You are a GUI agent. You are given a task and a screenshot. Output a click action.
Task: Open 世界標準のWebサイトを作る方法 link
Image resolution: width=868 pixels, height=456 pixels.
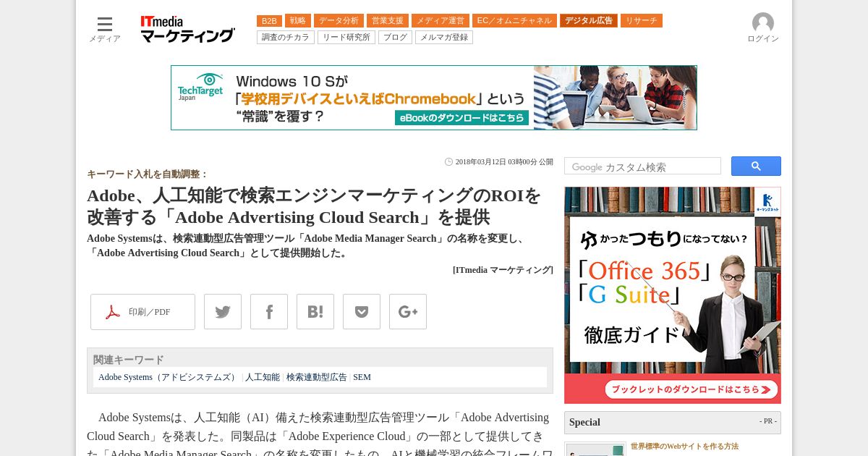684,447
